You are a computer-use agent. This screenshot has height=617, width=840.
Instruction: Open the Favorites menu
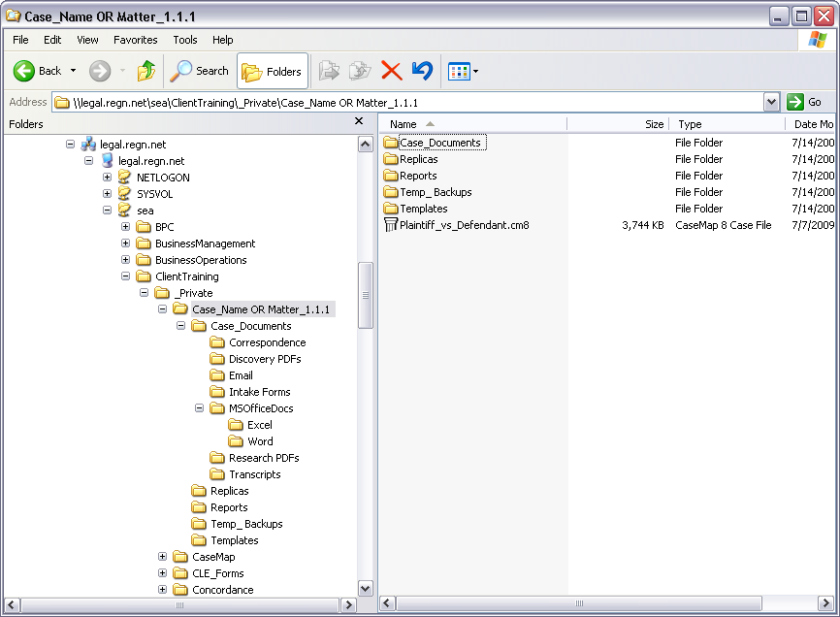coord(135,40)
